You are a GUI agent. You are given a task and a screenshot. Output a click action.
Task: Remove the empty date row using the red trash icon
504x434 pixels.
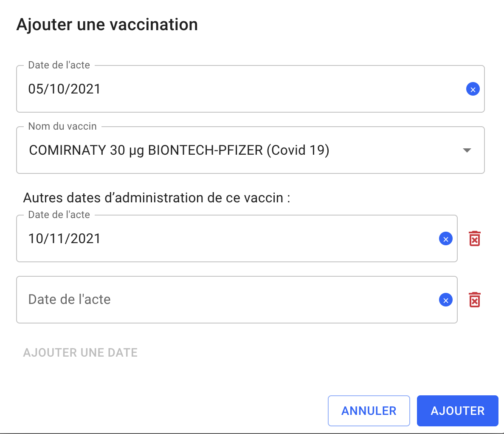point(475,300)
